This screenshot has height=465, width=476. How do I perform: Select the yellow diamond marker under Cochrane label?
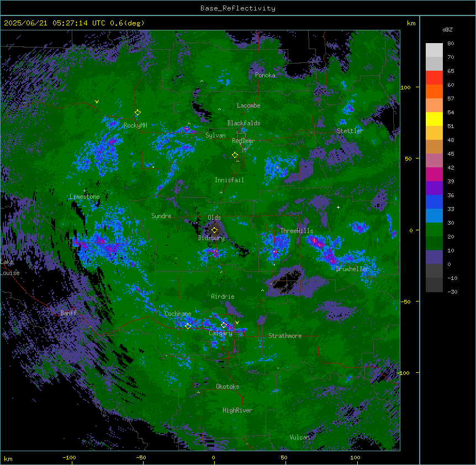[188, 326]
